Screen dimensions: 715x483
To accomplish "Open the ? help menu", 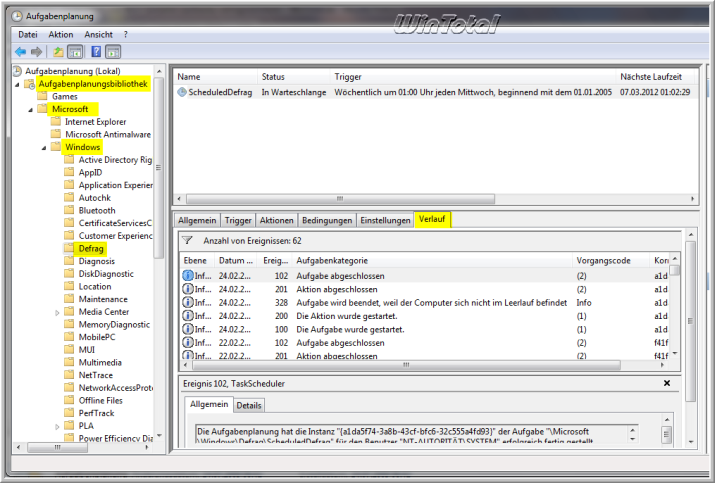I will pyautogui.click(x=125, y=35).
